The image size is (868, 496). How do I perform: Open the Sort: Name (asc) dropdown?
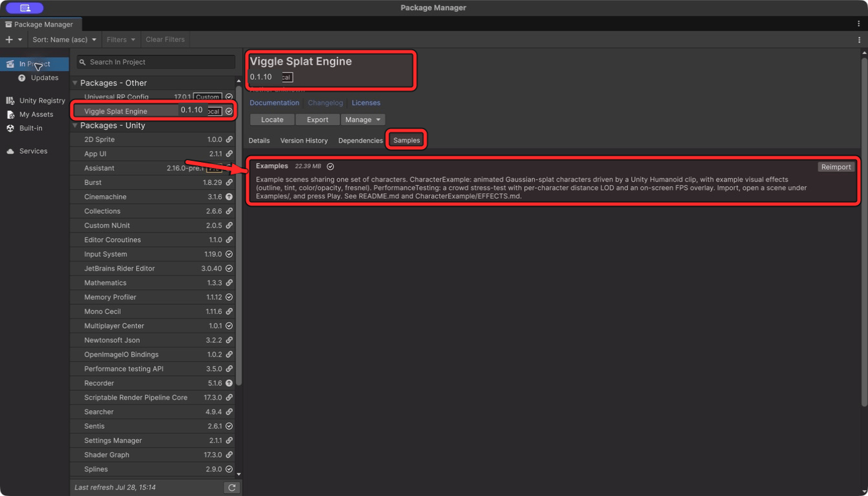coord(65,39)
